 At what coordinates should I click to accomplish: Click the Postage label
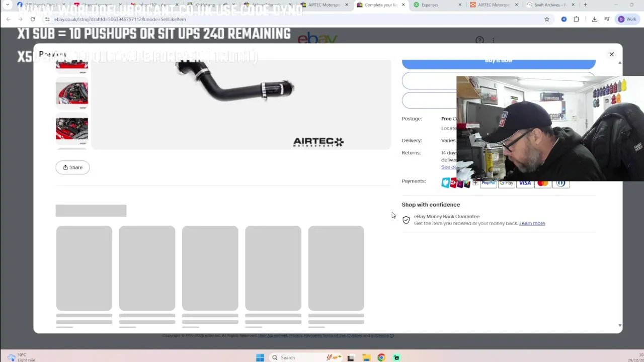coord(412,119)
